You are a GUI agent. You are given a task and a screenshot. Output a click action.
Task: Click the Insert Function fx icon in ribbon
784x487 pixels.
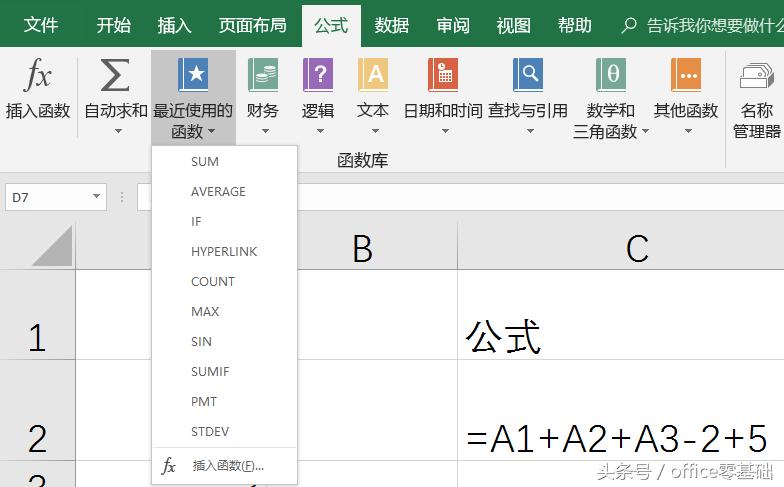pyautogui.click(x=38, y=74)
